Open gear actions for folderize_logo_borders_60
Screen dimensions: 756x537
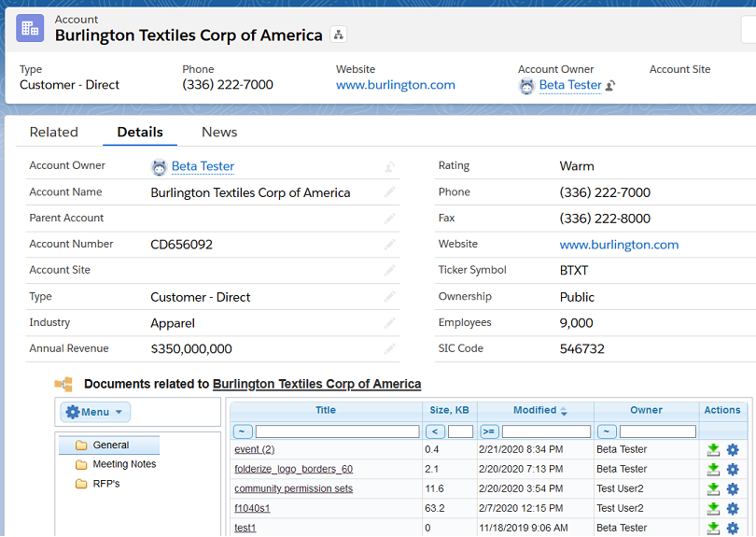click(x=733, y=470)
